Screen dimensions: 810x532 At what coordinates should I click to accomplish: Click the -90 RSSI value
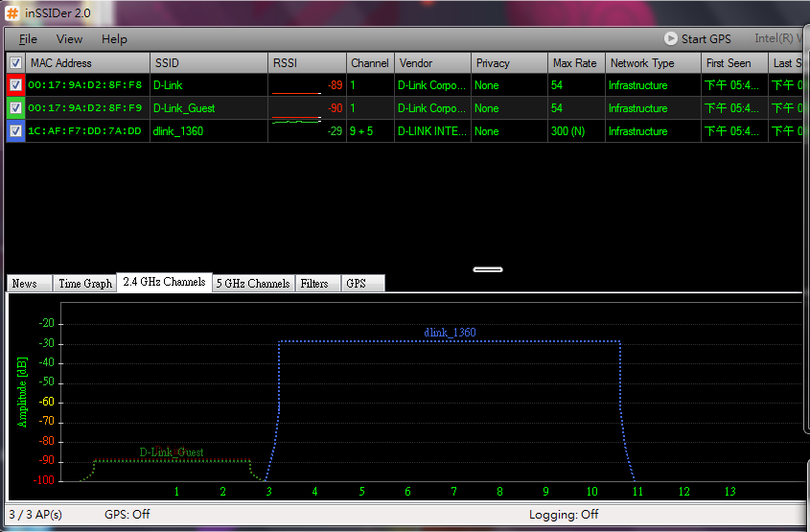click(x=335, y=108)
